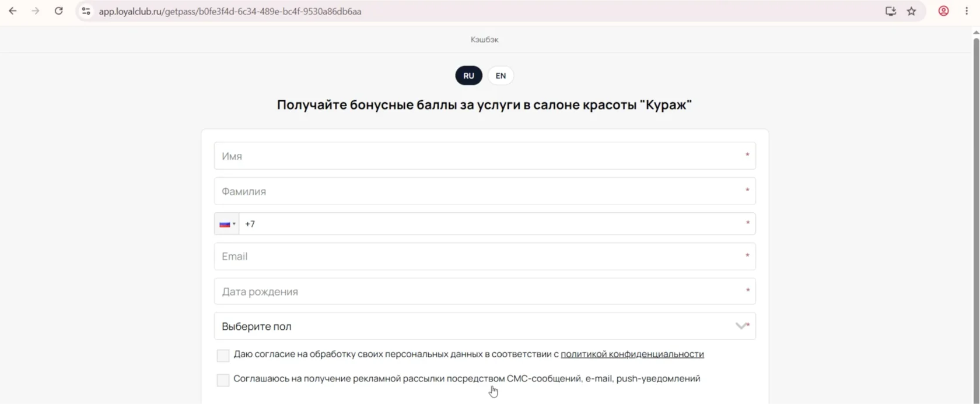980x404 pixels.
Task: Click the +7 phone number field
Action: (x=497, y=224)
